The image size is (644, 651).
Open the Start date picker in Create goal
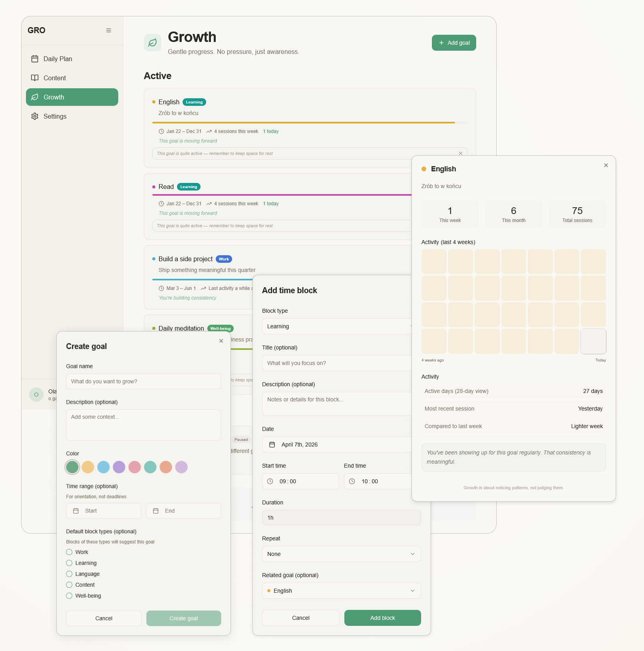103,511
